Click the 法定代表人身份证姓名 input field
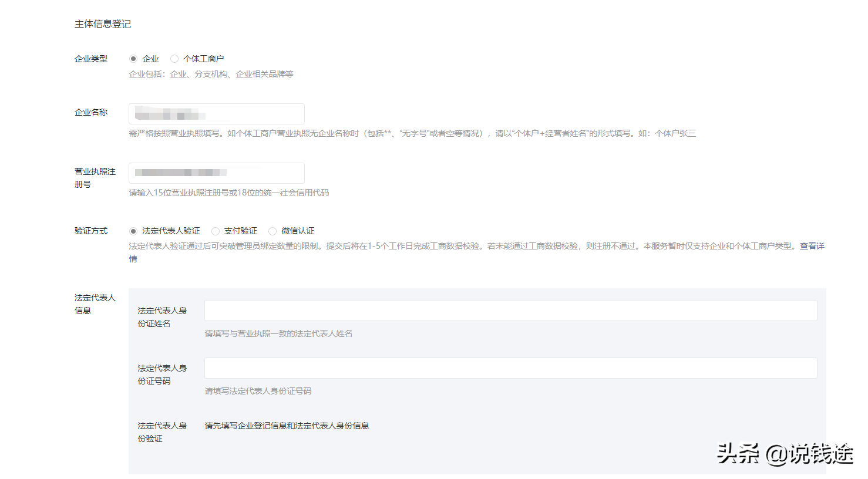868x479 pixels. point(510,311)
